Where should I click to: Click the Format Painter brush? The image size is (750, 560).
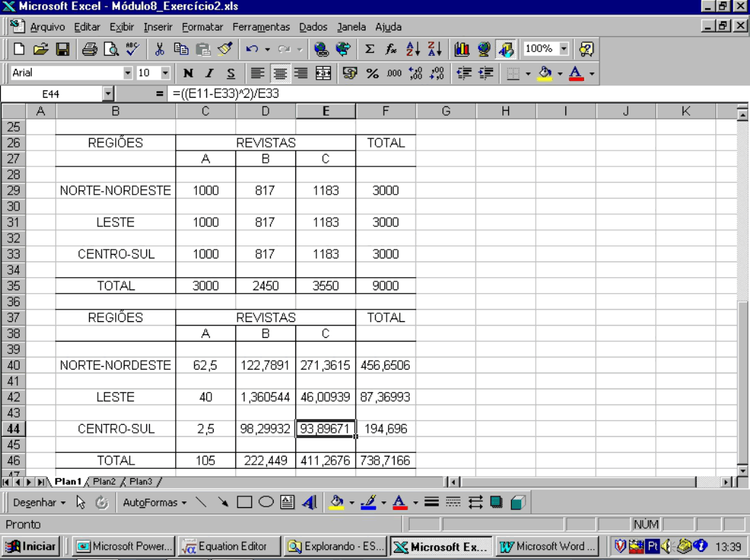coord(224,49)
